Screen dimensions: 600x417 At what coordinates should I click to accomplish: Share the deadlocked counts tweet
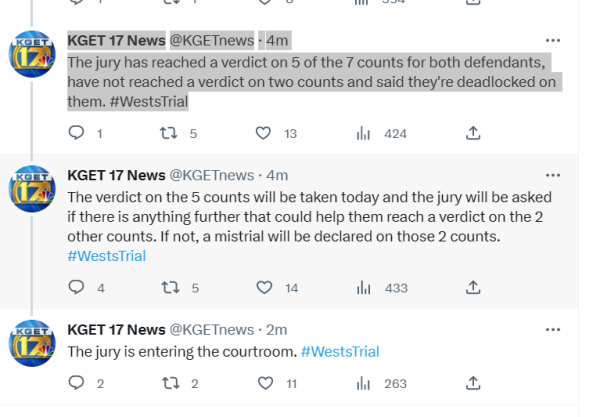coord(474,133)
